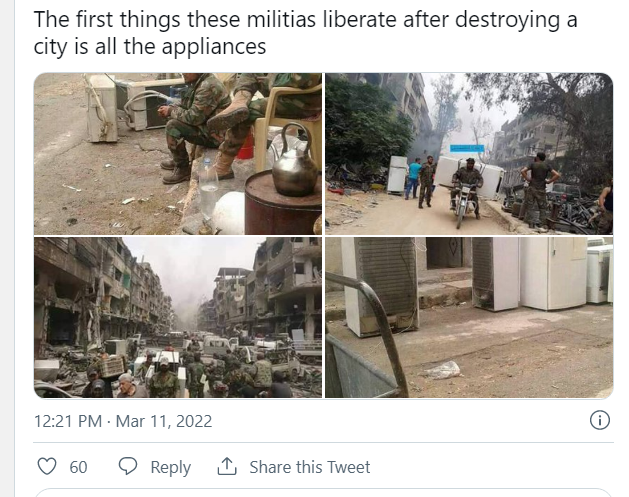
Task: Click the like count of 60
Action: tap(78, 467)
